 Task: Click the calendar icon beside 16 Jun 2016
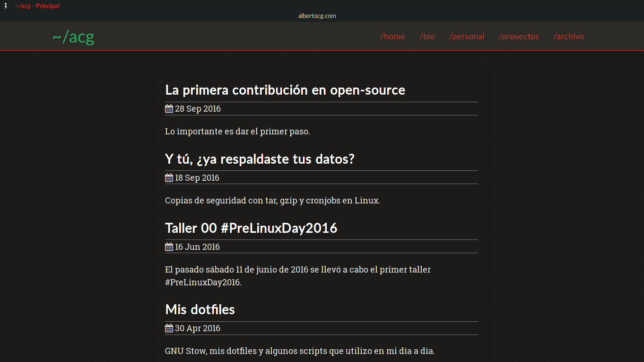169,247
